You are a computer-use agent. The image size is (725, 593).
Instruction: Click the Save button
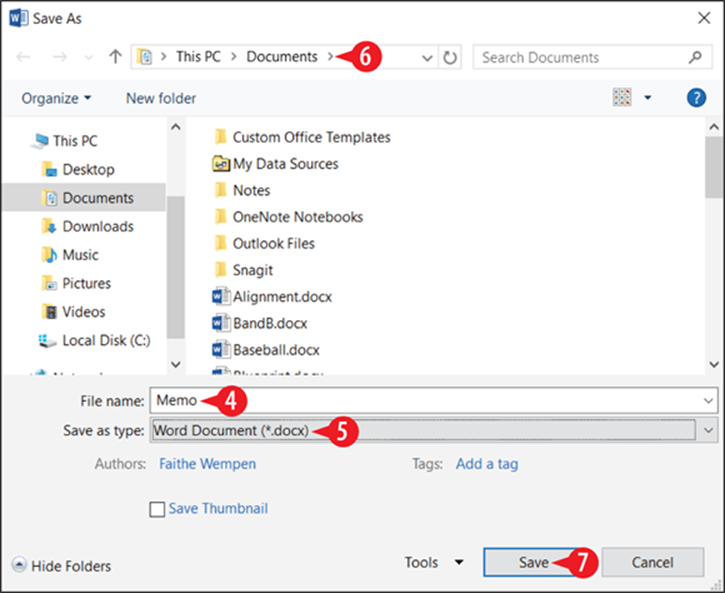(534, 562)
